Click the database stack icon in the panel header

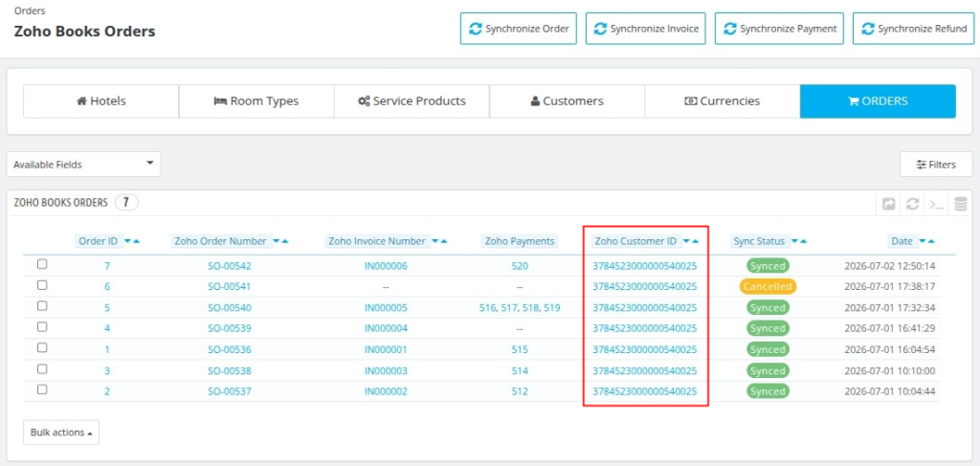961,204
